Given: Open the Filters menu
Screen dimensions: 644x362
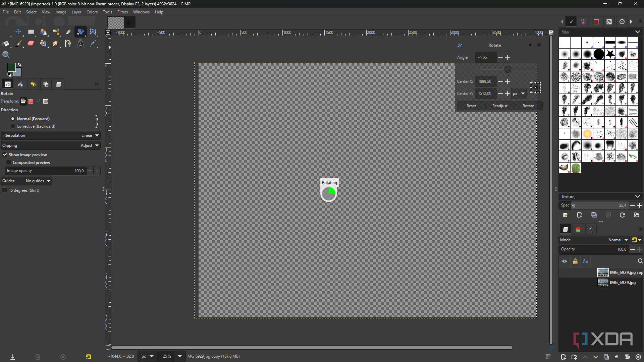Looking at the screenshot, I should click(x=122, y=12).
